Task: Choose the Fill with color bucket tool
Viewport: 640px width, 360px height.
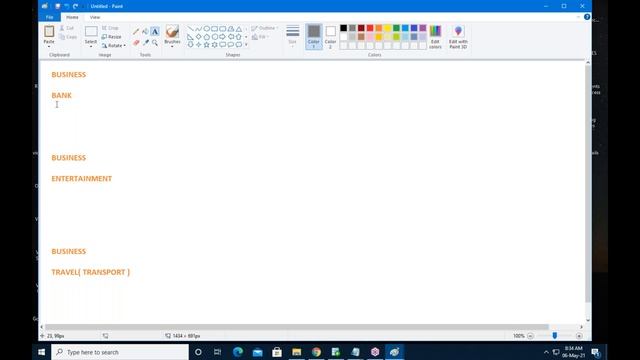Action: [x=145, y=31]
